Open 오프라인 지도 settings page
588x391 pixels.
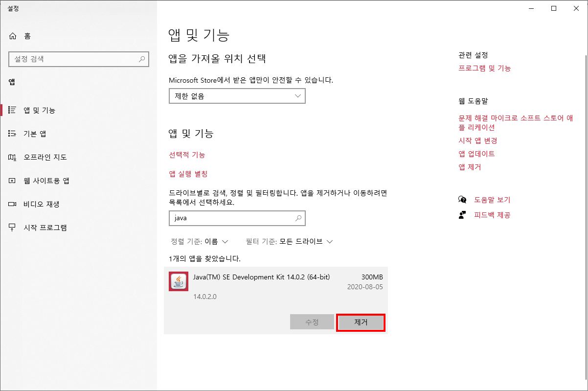tap(78, 157)
